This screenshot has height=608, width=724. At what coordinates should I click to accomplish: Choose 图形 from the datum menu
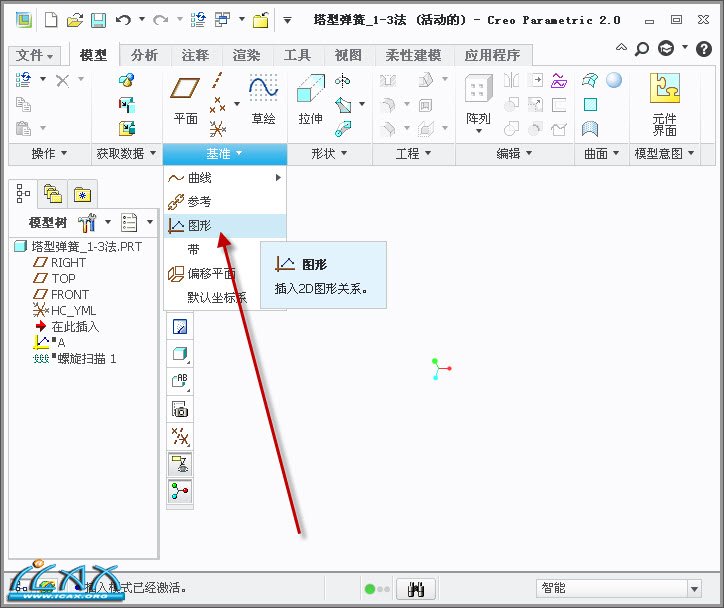[x=225, y=226]
